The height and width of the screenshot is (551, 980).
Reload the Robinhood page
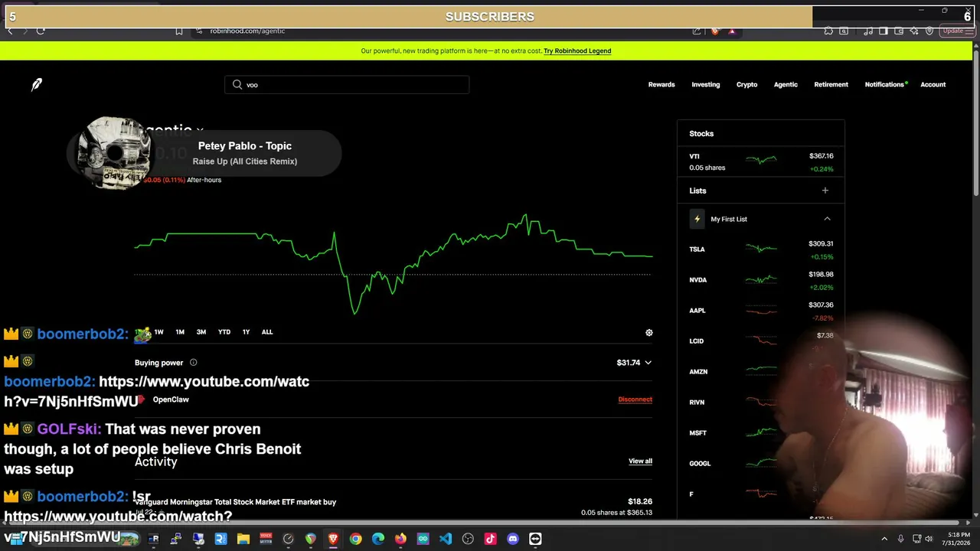(x=41, y=31)
